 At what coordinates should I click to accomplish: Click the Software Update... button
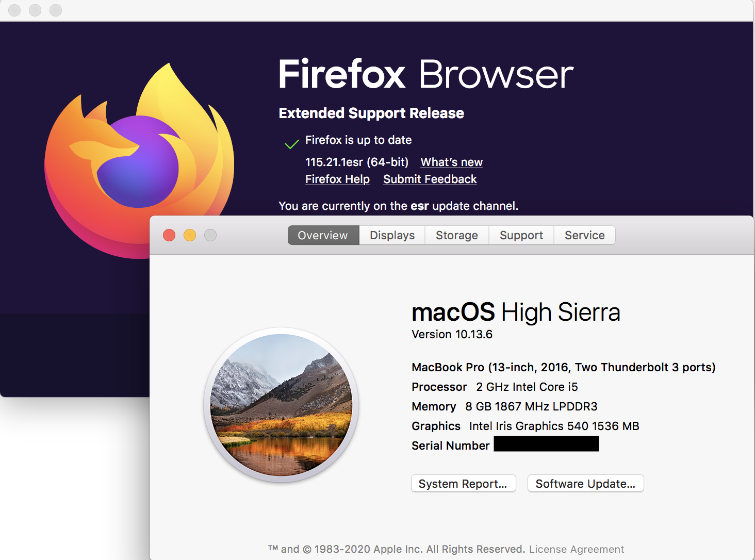coord(585,484)
